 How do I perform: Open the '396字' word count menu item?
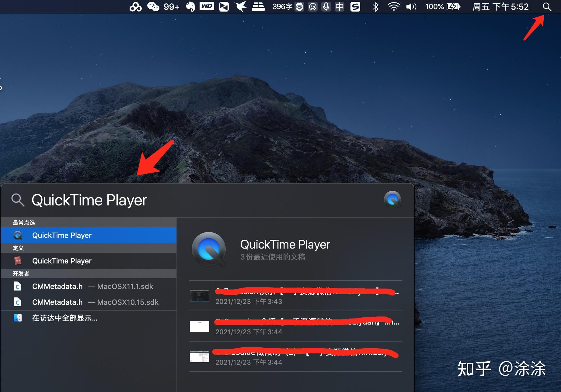click(x=282, y=7)
